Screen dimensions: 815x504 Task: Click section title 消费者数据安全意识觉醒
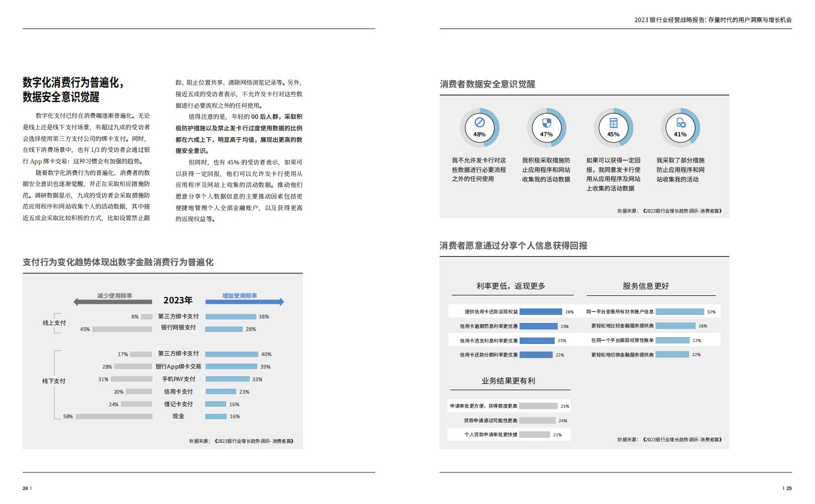pyautogui.click(x=487, y=84)
